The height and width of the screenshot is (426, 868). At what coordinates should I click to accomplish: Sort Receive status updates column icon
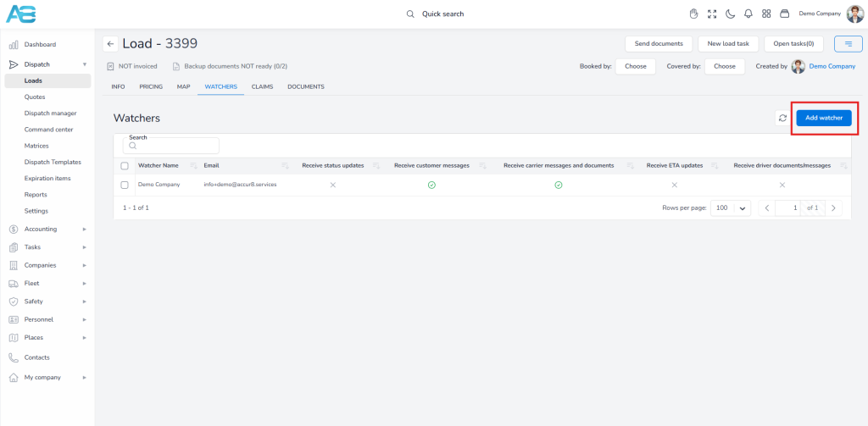(376, 165)
